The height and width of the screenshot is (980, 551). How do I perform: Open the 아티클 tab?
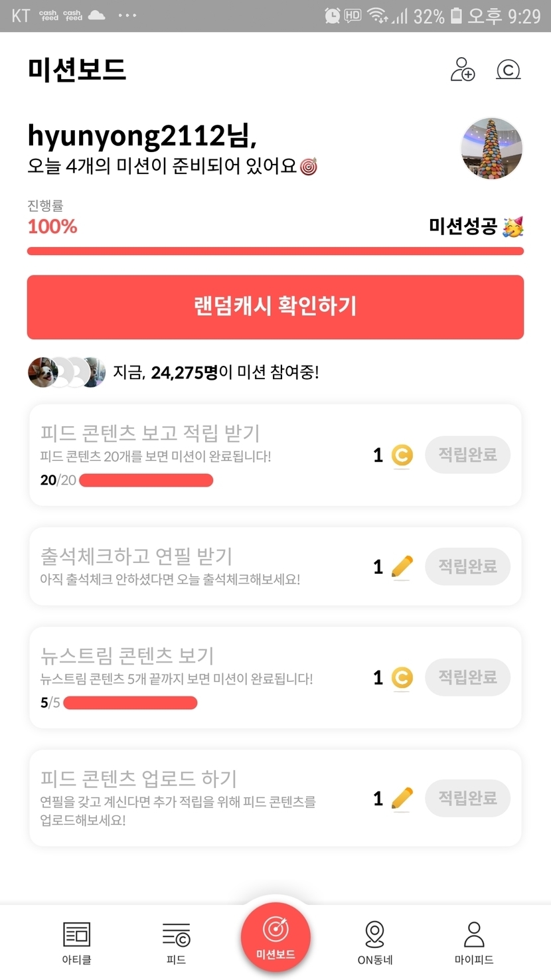click(x=76, y=941)
